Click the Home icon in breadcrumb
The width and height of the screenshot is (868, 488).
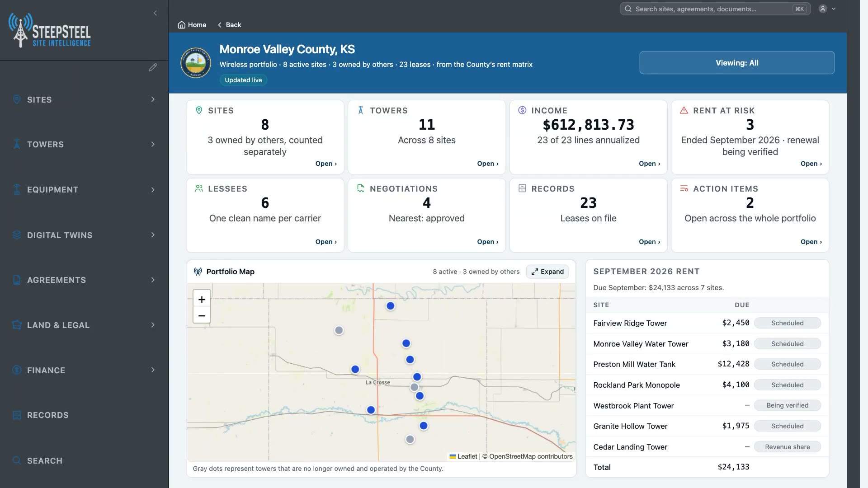click(x=181, y=25)
